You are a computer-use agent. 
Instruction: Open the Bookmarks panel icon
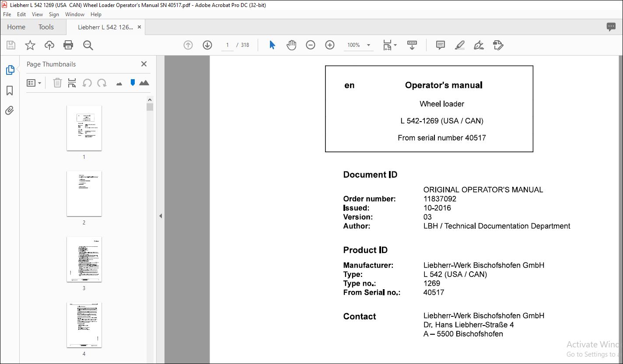click(10, 91)
